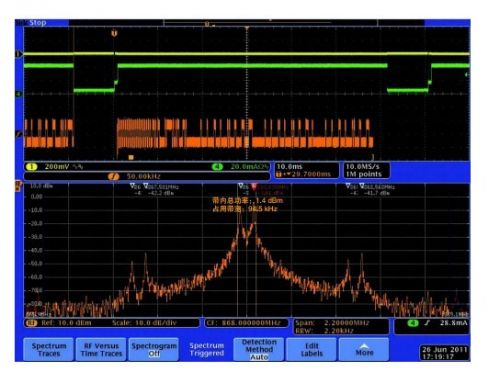Expand the More menu arrow
500x383 pixels.
pyautogui.click(x=364, y=349)
